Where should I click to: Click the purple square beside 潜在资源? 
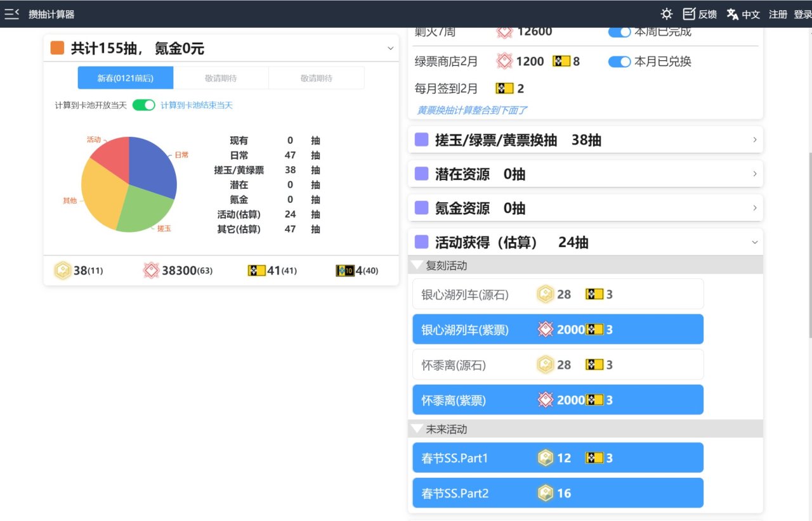click(x=421, y=174)
